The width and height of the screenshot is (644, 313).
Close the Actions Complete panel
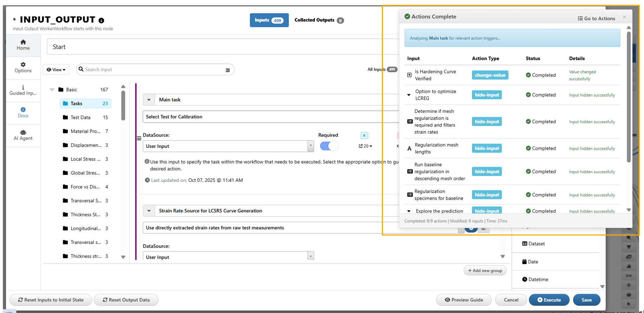(624, 17)
